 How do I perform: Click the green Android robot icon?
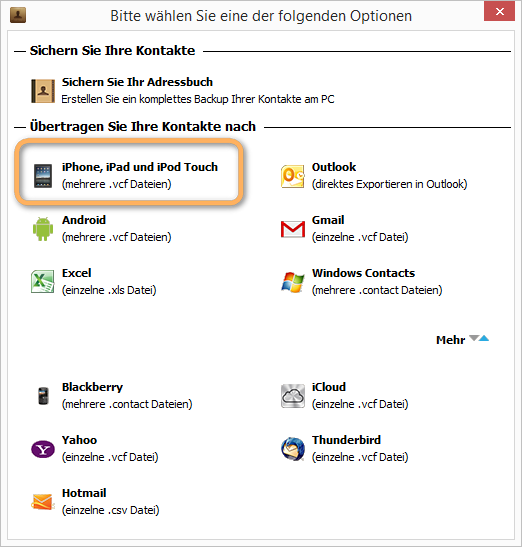pyautogui.click(x=43, y=229)
